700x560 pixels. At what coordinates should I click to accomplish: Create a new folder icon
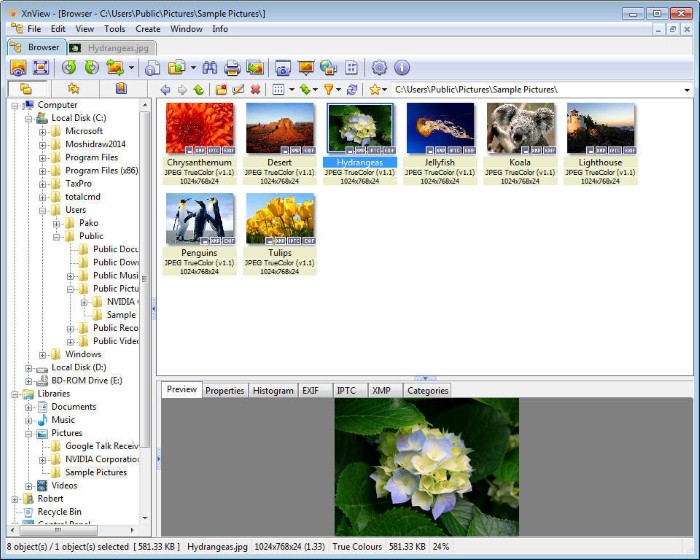pos(221,90)
